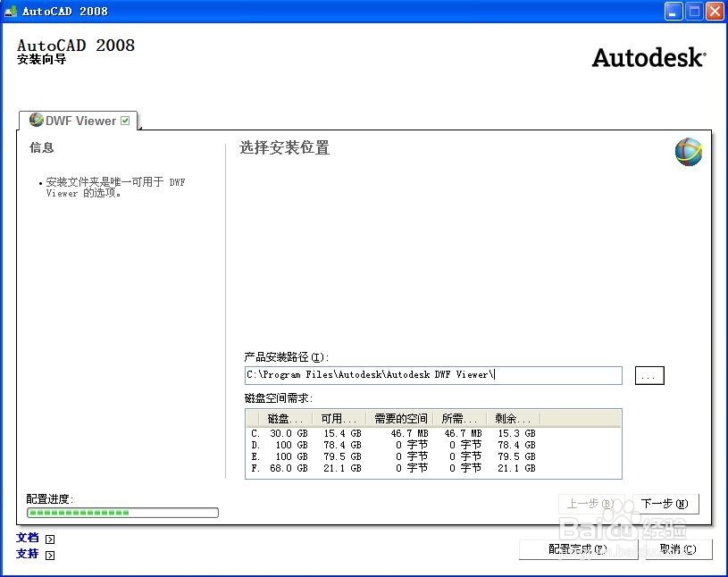Click the browse "..." button
This screenshot has height=577, width=728.
point(649,375)
